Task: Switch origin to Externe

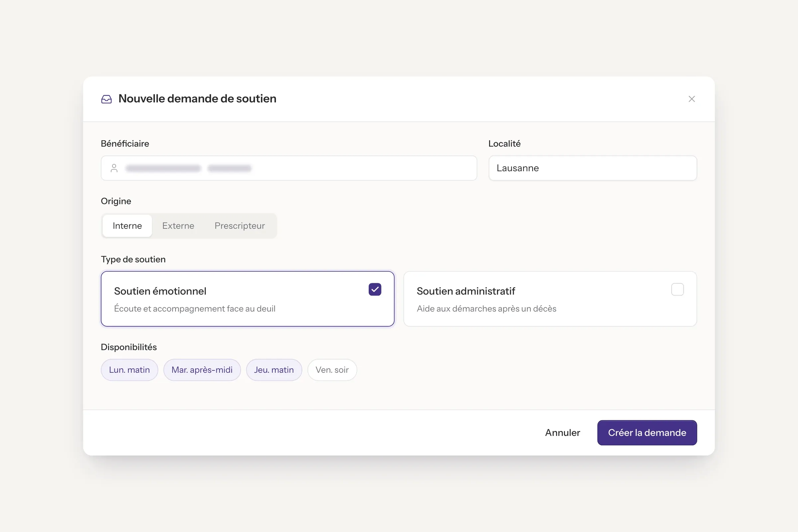Action: coord(178,226)
